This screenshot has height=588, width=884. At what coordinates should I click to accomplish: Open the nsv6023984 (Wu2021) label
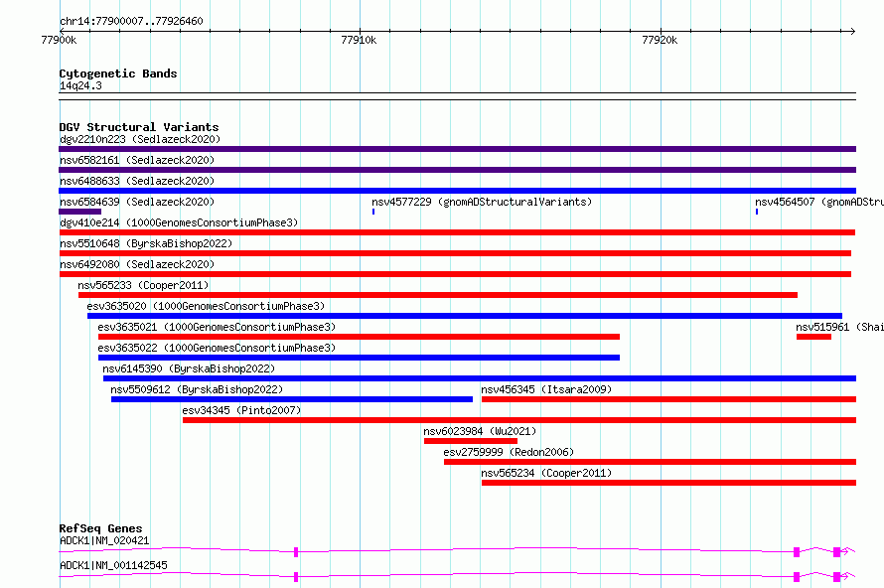click(480, 431)
